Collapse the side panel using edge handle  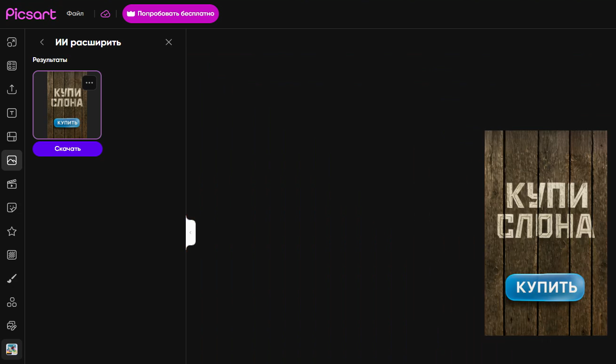tap(191, 233)
